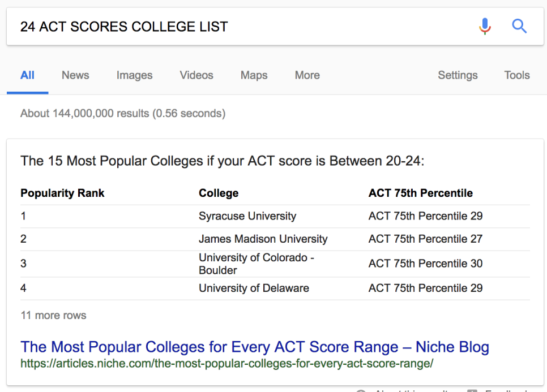Switch to the News tab

point(75,75)
